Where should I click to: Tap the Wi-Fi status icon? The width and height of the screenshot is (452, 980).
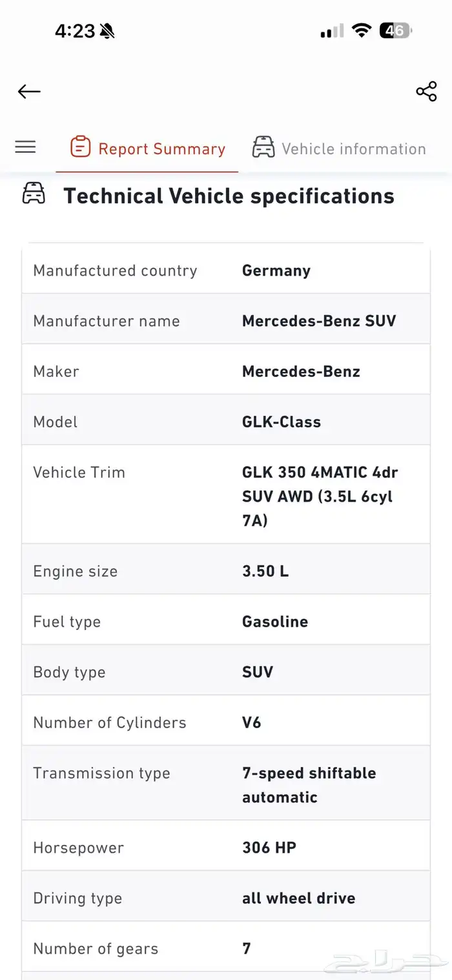point(362,30)
